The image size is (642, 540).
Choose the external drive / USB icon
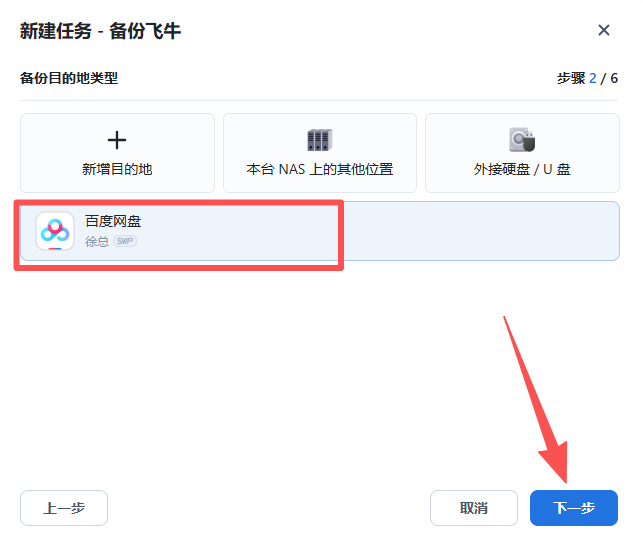click(522, 140)
